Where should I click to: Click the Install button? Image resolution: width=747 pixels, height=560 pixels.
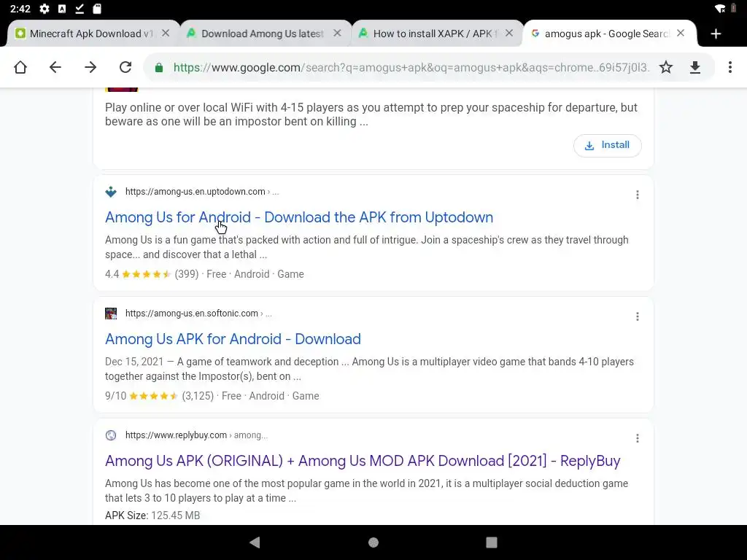pos(608,145)
